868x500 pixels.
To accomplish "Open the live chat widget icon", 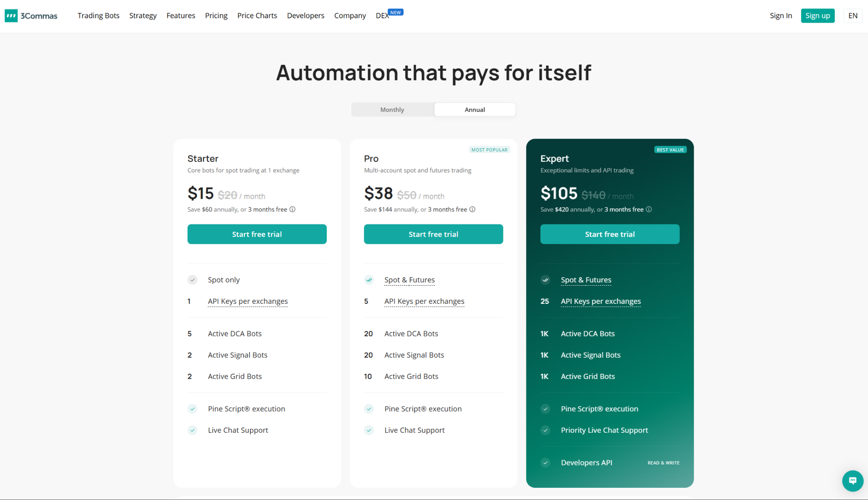I will (x=852, y=480).
